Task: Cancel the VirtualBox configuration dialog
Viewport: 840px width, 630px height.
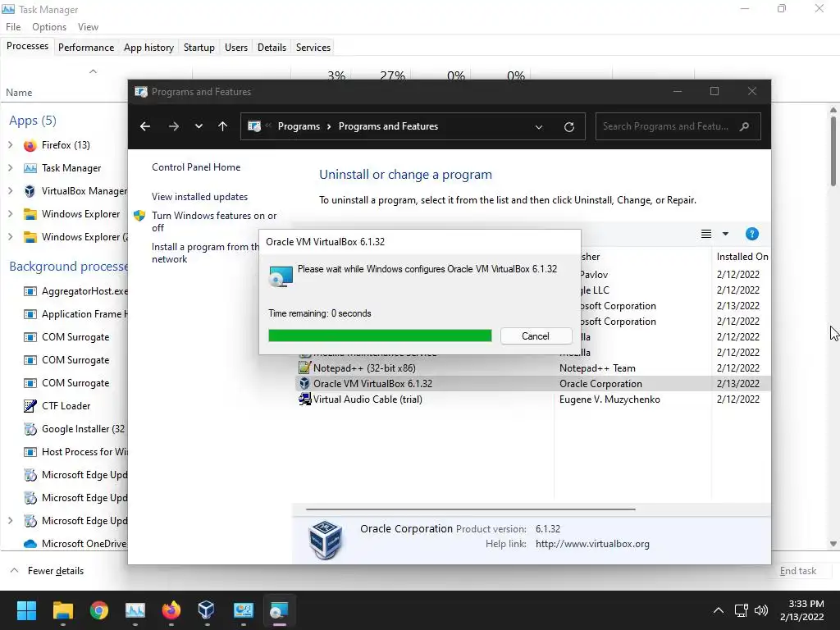Action: (x=535, y=336)
